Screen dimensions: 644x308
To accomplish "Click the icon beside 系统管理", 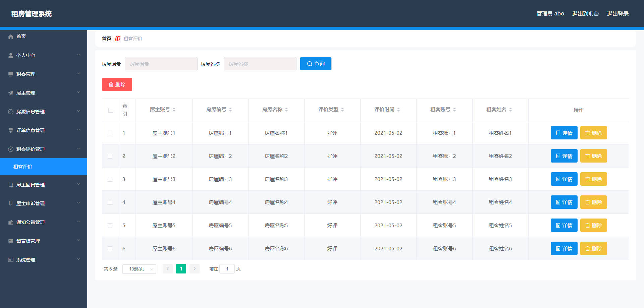I will pyautogui.click(x=11, y=260).
